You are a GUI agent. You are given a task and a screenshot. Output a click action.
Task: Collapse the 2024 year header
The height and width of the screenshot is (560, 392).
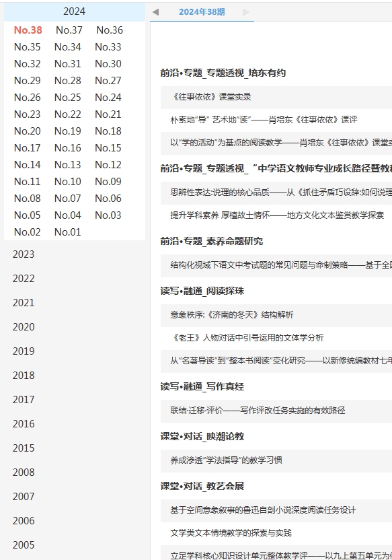click(74, 11)
